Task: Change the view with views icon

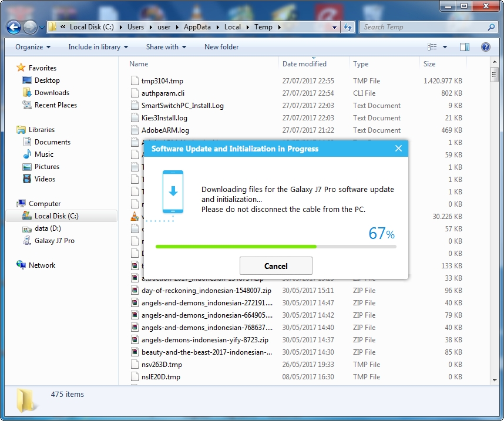Action: click(432, 47)
